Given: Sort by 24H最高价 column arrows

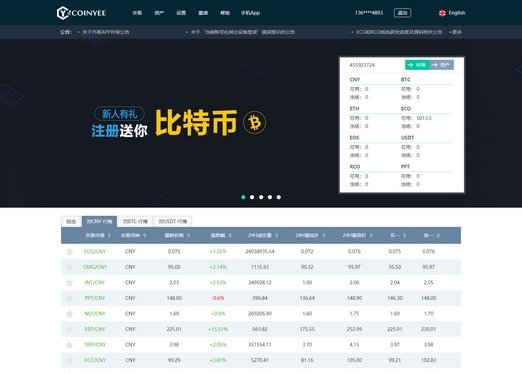Looking at the screenshot, I should (371, 236).
